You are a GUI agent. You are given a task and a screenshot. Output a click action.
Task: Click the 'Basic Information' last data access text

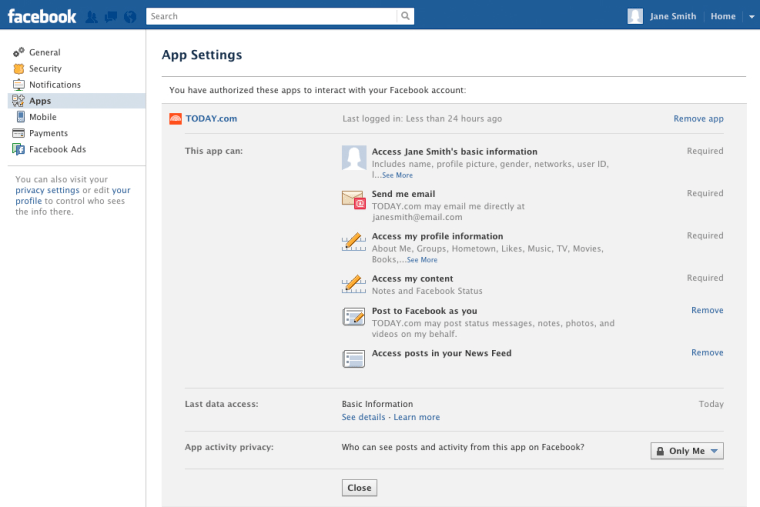377,404
